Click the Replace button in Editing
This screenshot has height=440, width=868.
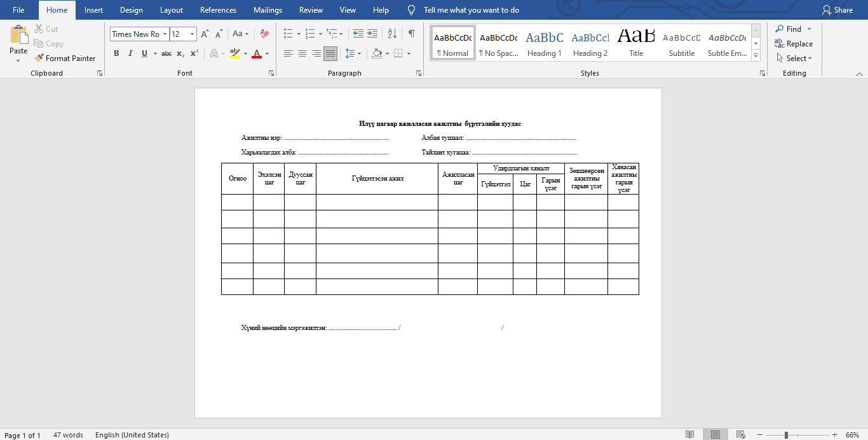(x=794, y=44)
